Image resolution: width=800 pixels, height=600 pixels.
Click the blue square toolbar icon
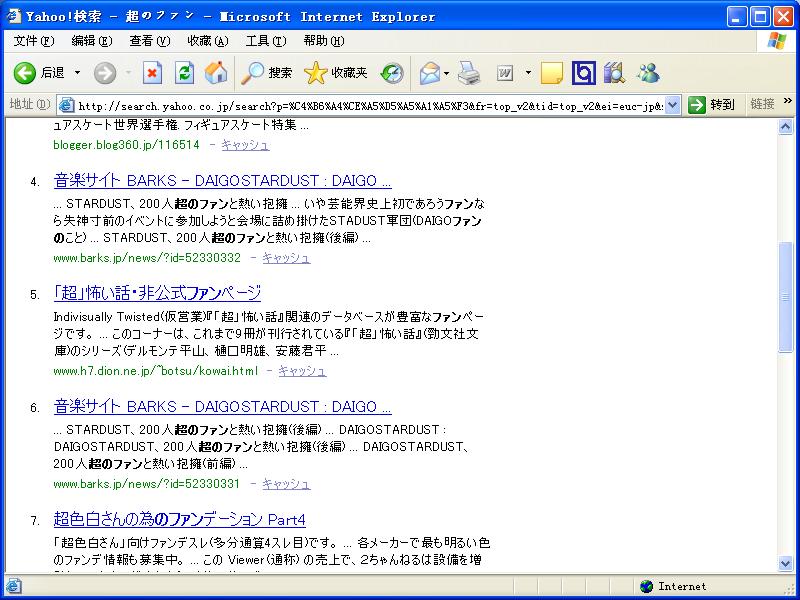pos(584,73)
